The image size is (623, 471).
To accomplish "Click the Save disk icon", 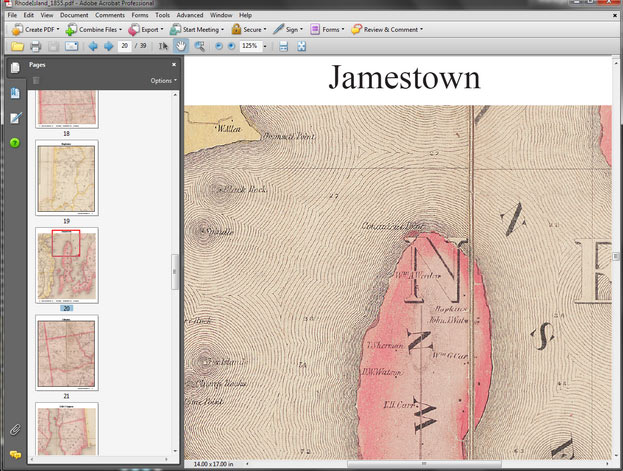I will click(x=53, y=47).
